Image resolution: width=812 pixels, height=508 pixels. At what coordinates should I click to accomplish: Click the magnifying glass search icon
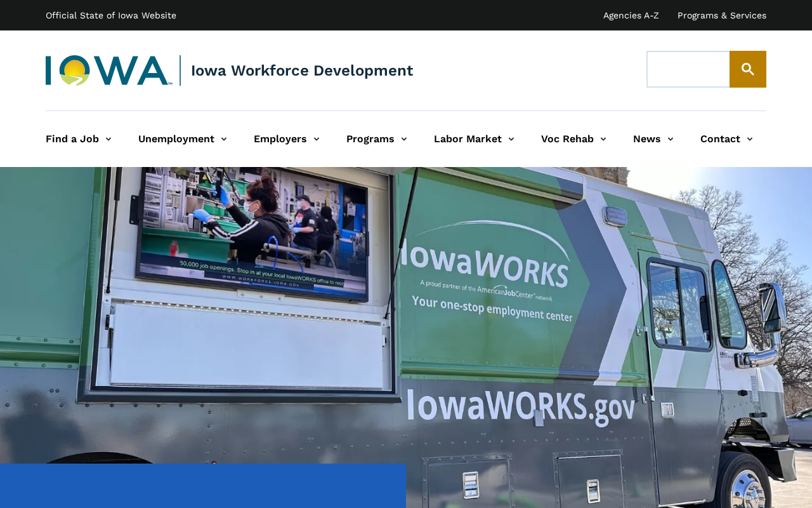748,69
